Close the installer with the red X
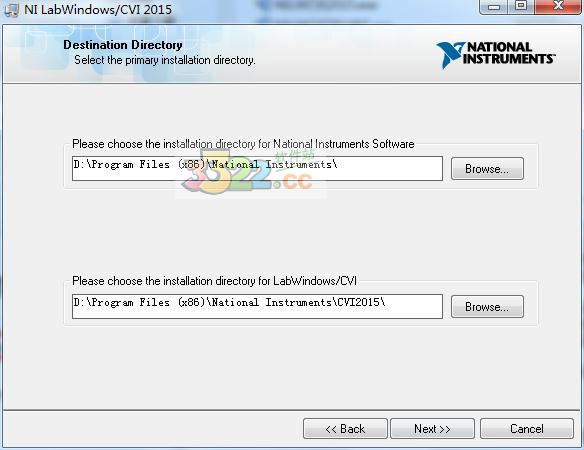The height and width of the screenshot is (450, 584). [x=558, y=6]
